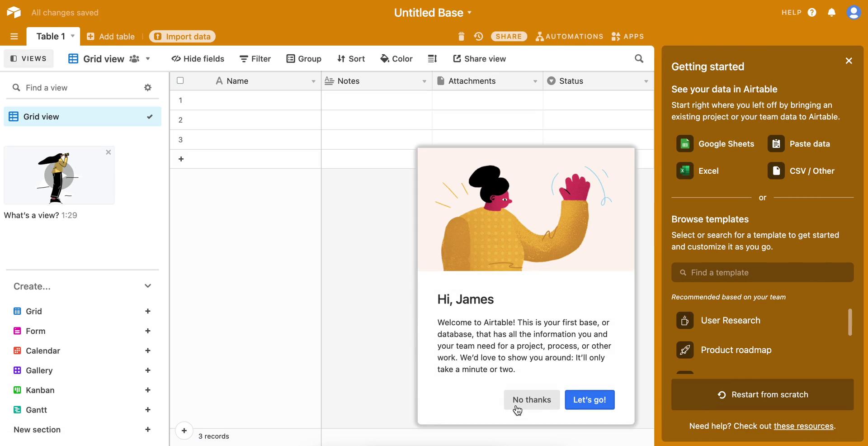This screenshot has height=446, width=868.
Task: Open these resources link
Action: [x=803, y=426]
